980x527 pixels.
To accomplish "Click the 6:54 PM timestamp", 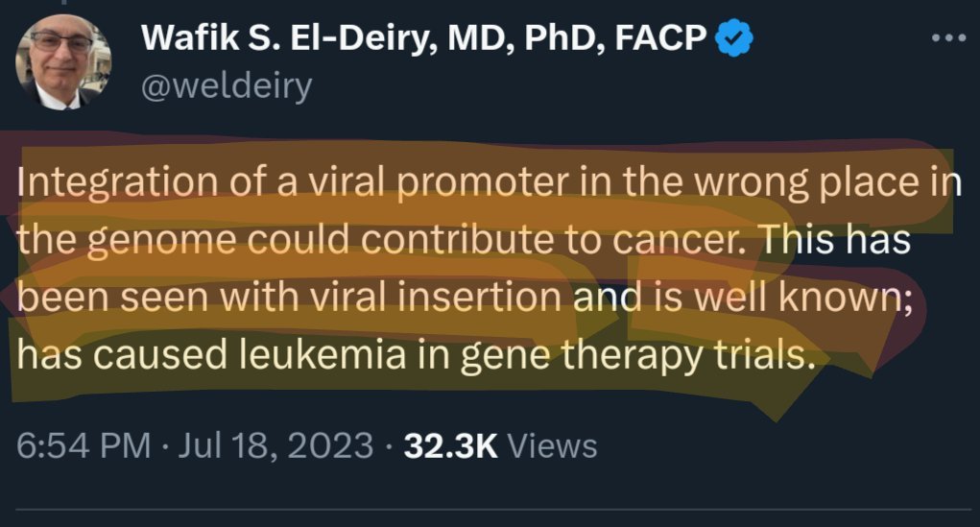I will click(x=84, y=445).
